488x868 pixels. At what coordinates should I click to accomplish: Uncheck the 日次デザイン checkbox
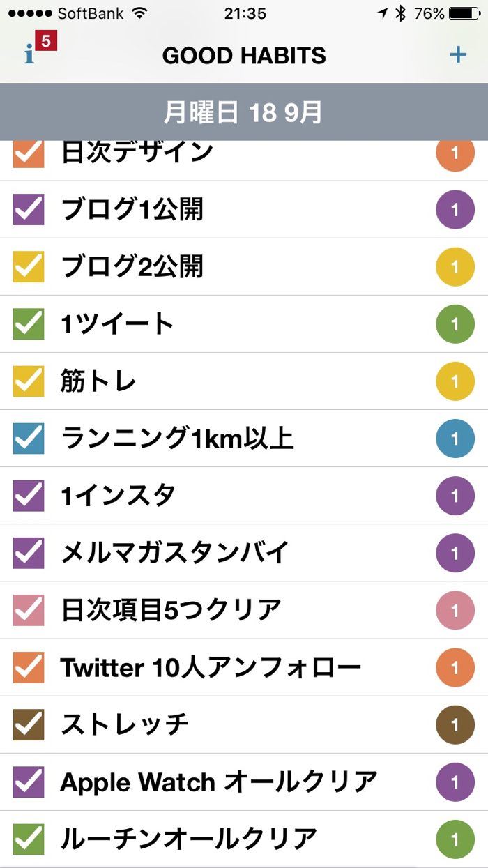[29, 153]
